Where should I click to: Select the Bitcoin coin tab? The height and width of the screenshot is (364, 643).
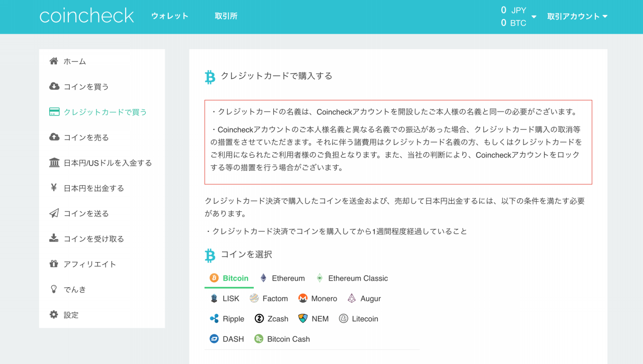point(229,278)
